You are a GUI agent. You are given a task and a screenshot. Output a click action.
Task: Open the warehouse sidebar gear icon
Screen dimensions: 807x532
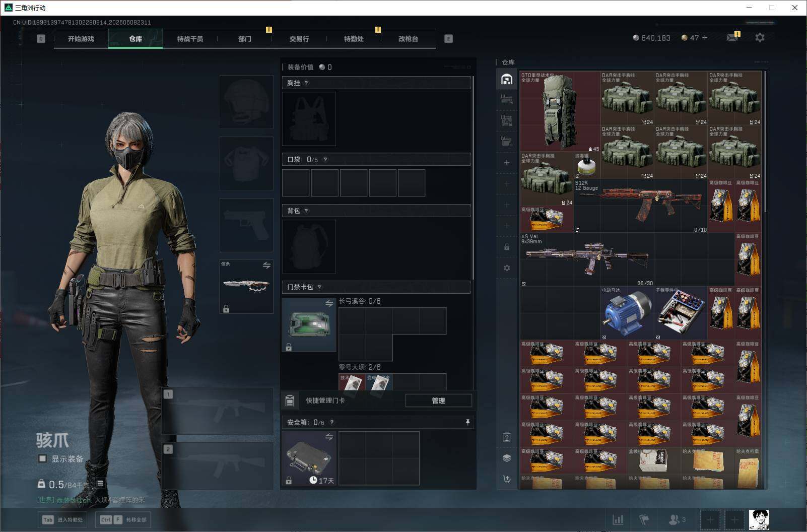point(507,268)
